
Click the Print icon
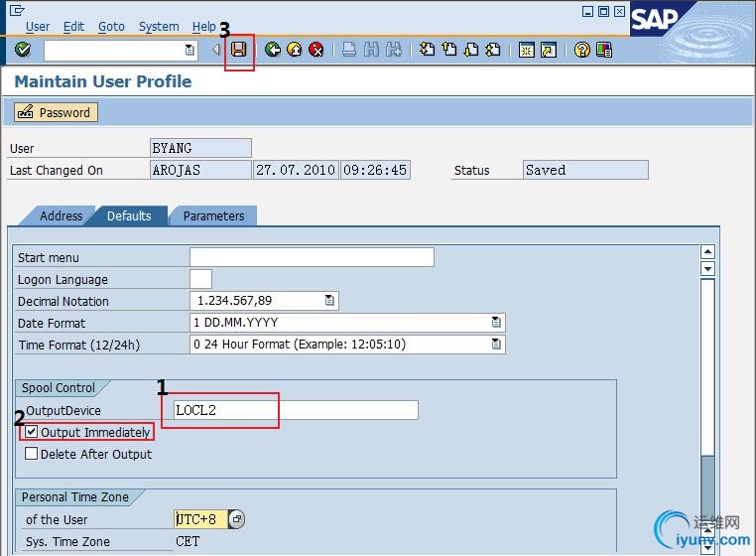[349, 50]
